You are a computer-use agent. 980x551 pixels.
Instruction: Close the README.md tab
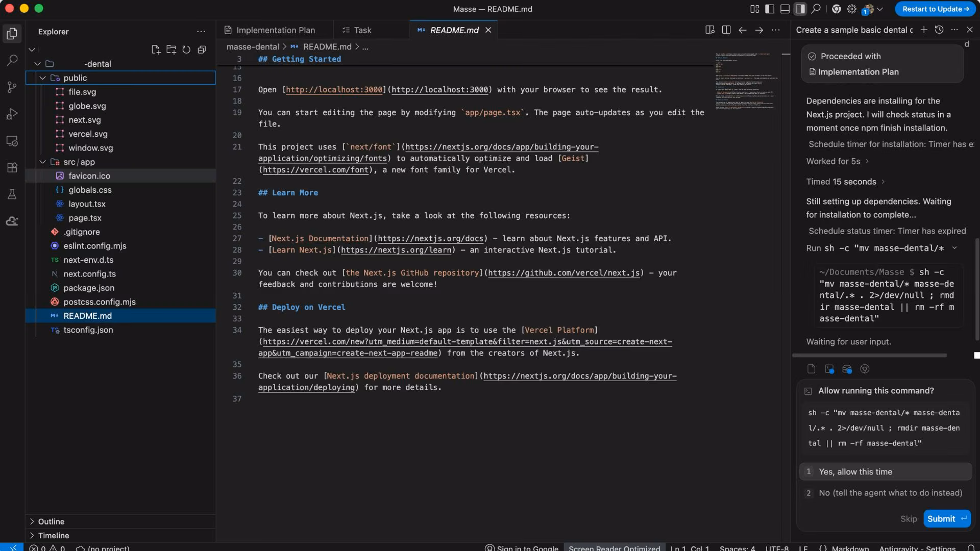point(488,30)
